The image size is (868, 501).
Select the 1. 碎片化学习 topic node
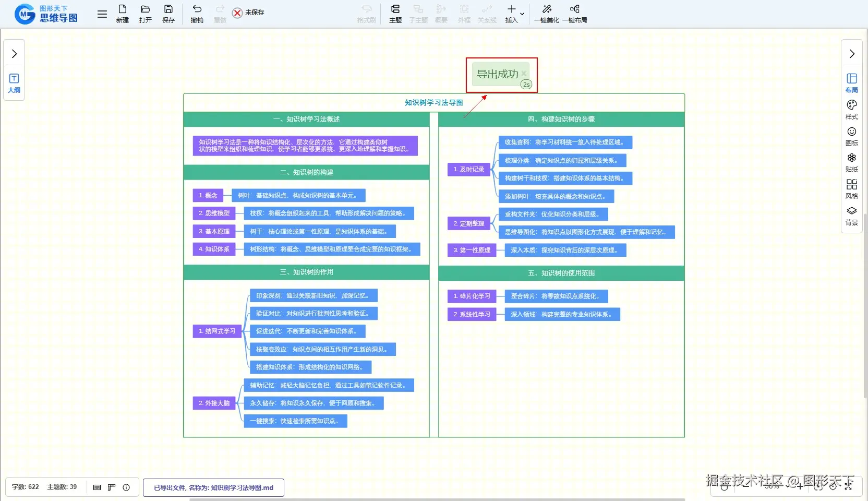pos(472,296)
